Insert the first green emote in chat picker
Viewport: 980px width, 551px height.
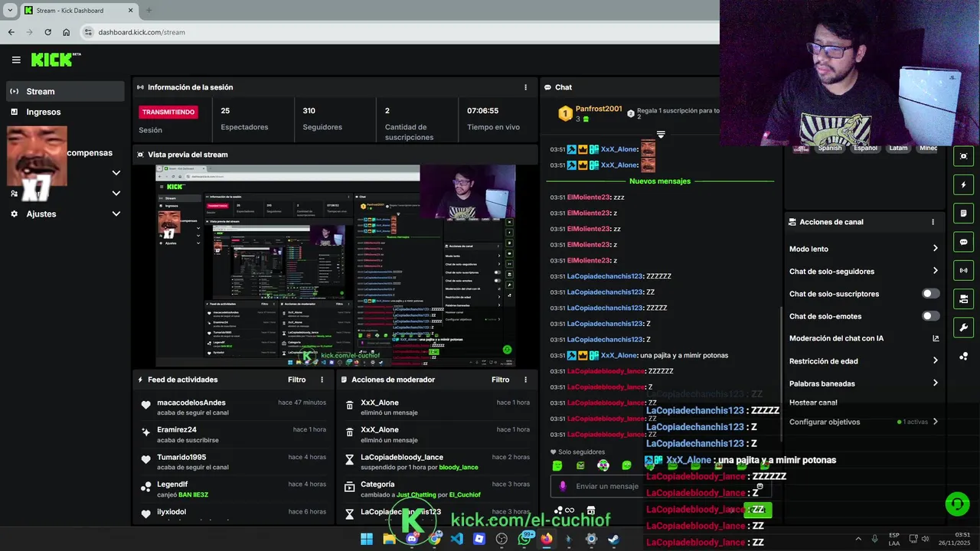tap(557, 465)
